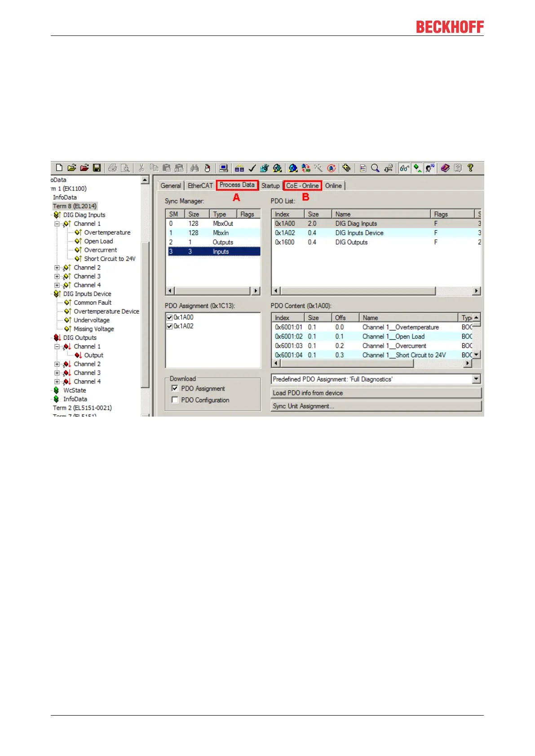This screenshot has height=756, width=535.
Task: Click the Copy toolbar icon
Action: coord(154,168)
